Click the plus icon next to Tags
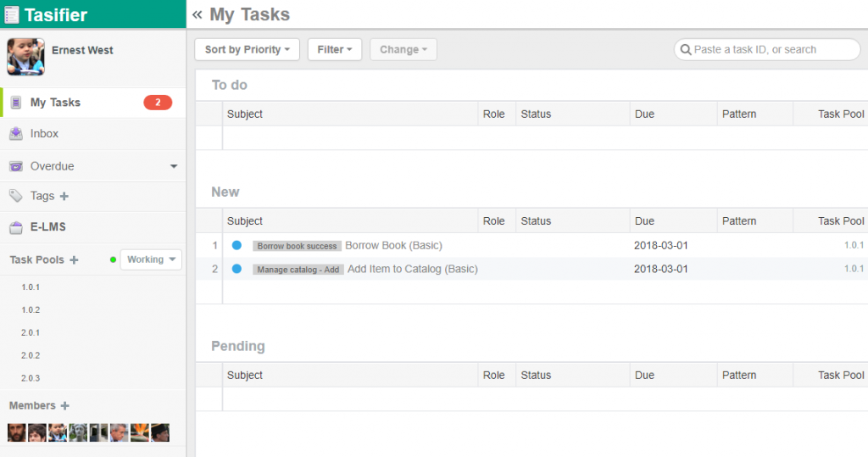Image resolution: width=868 pixels, height=457 pixels. (64, 196)
